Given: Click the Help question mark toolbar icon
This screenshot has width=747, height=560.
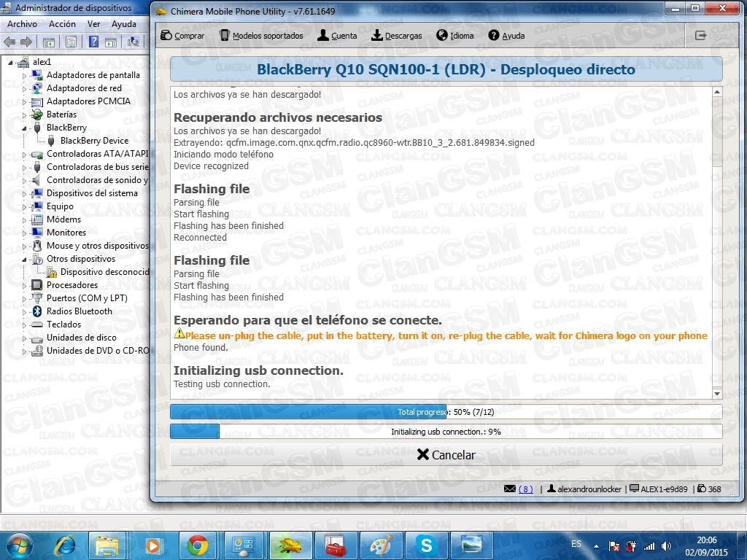Looking at the screenshot, I should (x=93, y=42).
